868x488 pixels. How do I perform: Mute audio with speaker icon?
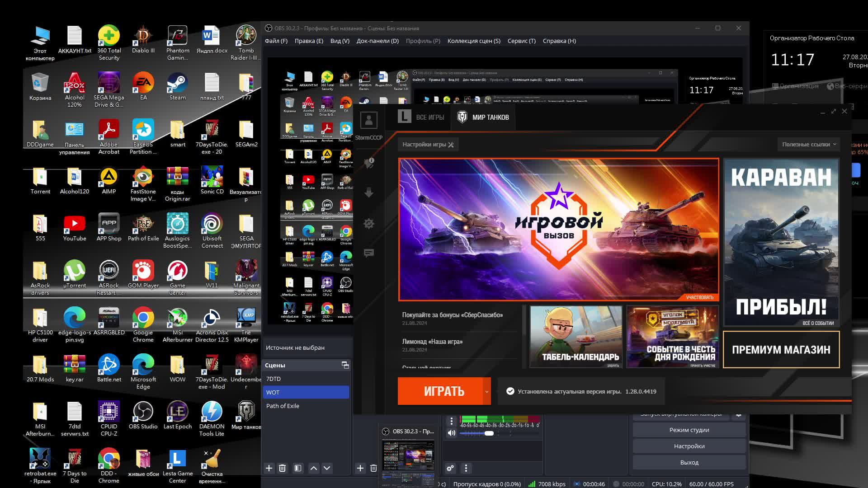(451, 433)
